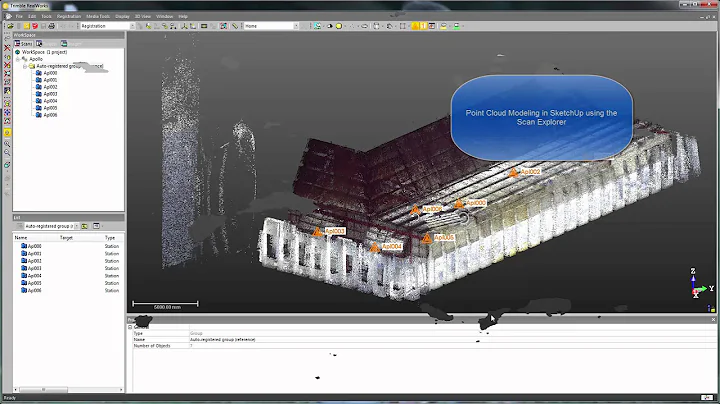
Task: Toggle the orange station marker display button
Action: (415, 26)
